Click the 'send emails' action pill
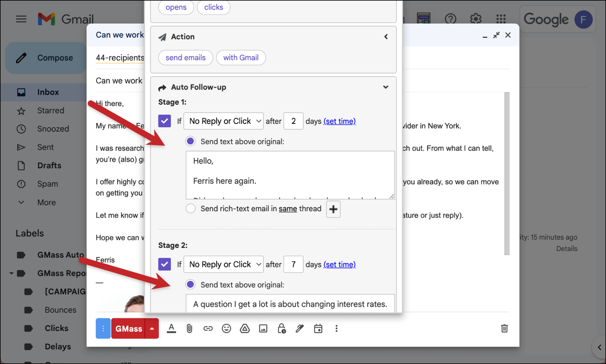 [186, 58]
